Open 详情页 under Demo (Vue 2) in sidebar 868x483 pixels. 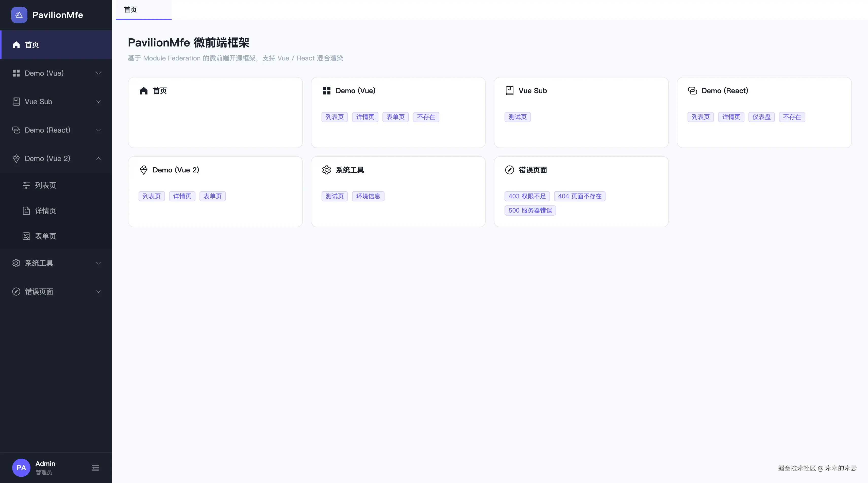56,211
